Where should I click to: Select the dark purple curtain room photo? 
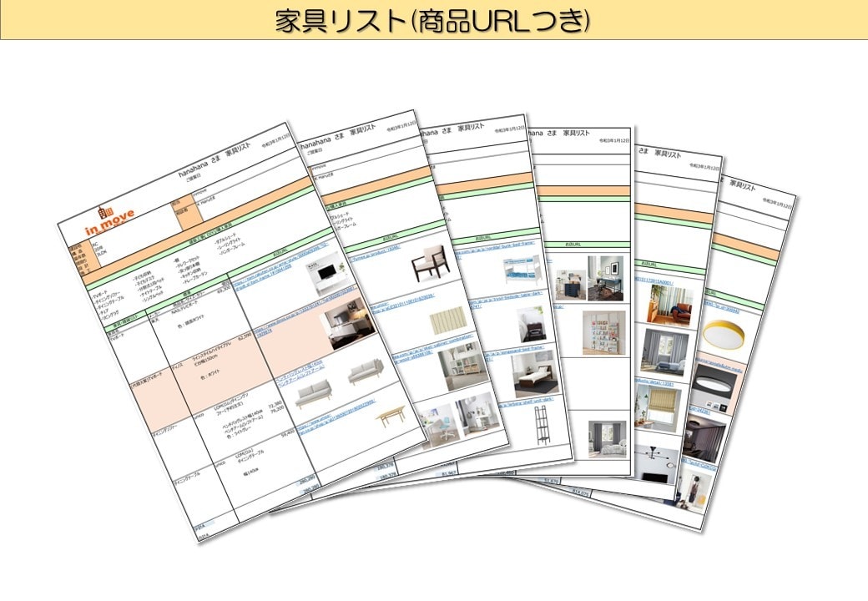click(703, 438)
